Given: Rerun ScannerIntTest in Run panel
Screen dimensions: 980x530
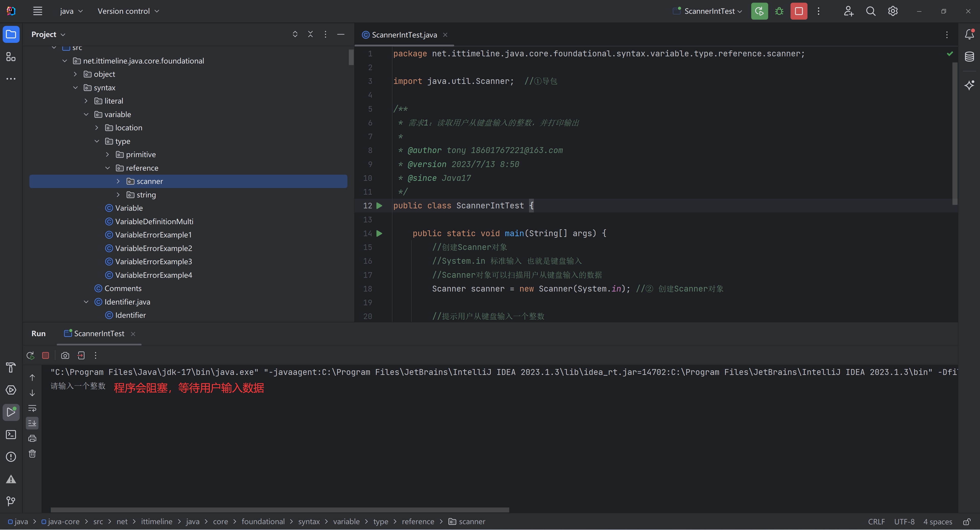Looking at the screenshot, I should (x=30, y=356).
